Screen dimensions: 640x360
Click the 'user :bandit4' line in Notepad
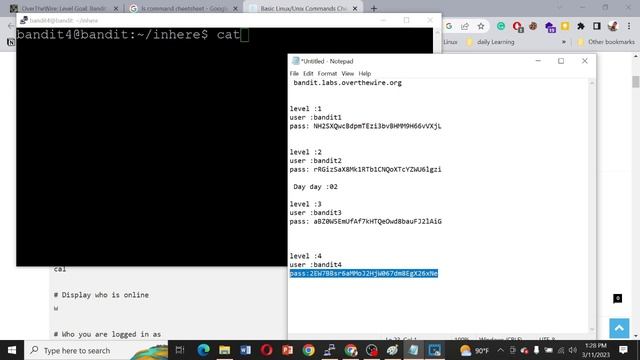pyautogui.click(x=316, y=264)
